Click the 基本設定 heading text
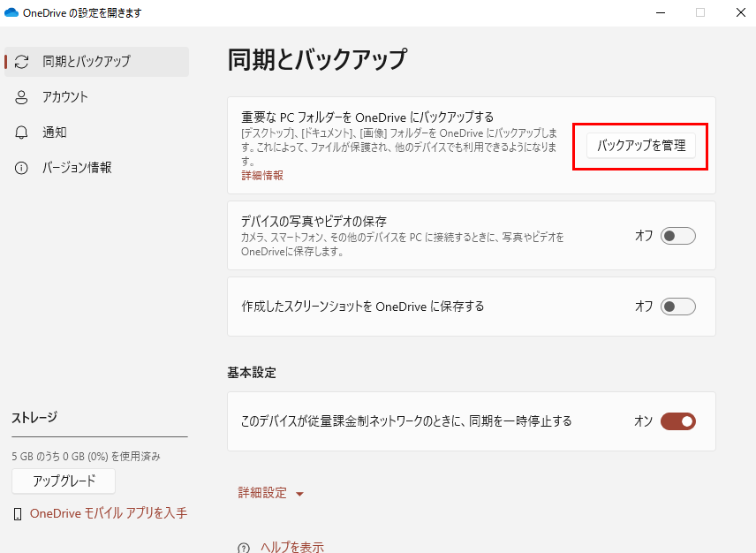The image size is (756, 553). (x=252, y=373)
